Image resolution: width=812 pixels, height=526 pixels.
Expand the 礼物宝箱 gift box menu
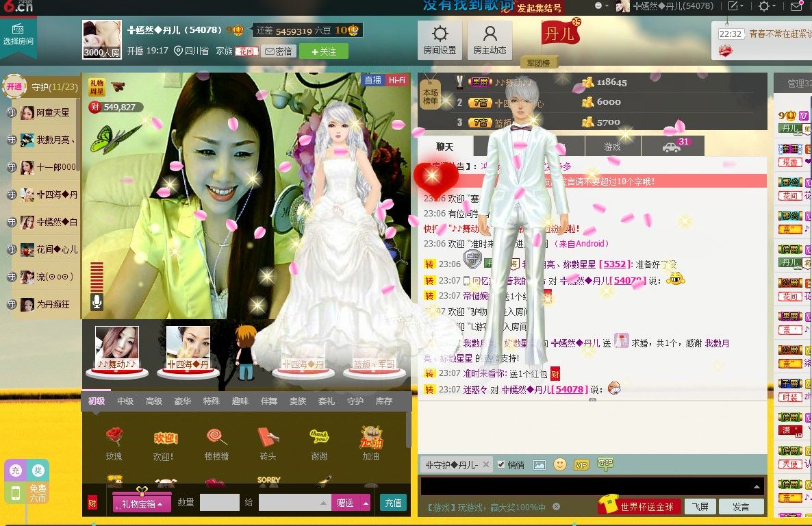click(142, 503)
